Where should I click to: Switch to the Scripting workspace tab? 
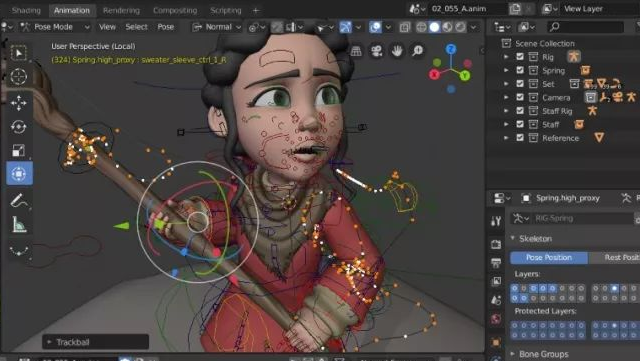(225, 10)
